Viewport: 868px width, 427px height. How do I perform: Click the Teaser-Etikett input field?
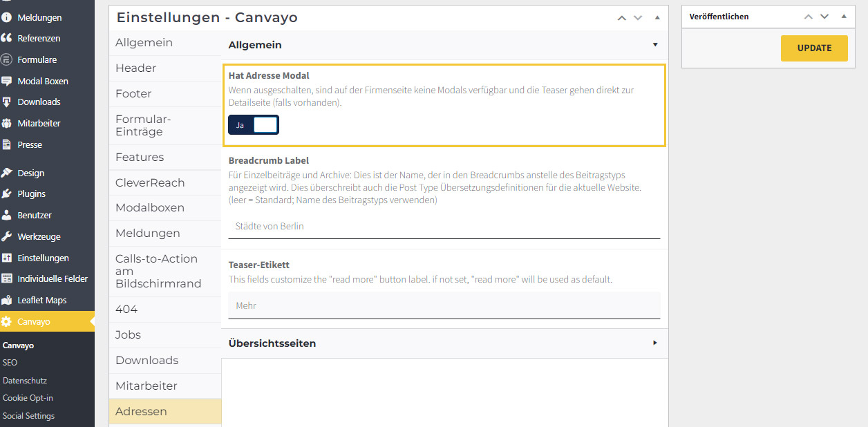[444, 305]
